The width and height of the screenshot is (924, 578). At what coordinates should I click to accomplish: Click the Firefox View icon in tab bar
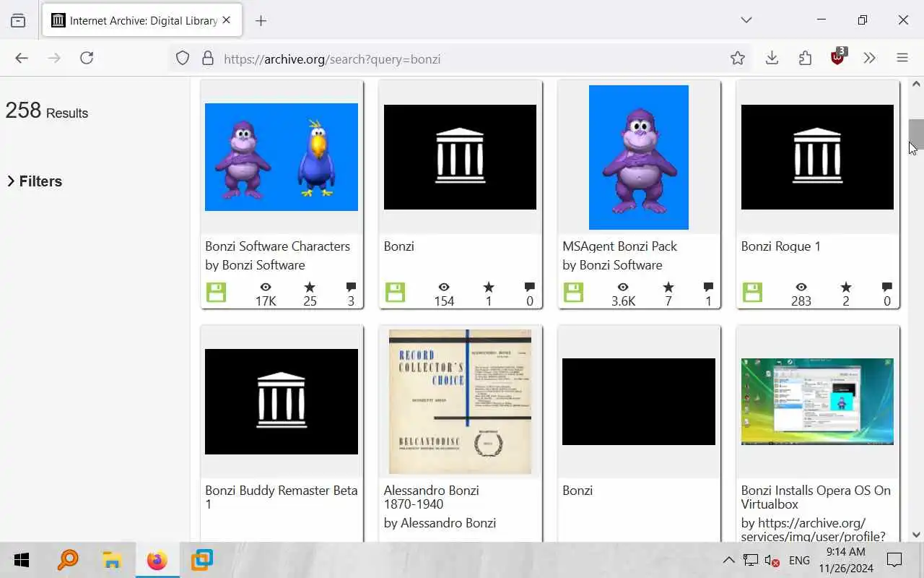[18, 20]
